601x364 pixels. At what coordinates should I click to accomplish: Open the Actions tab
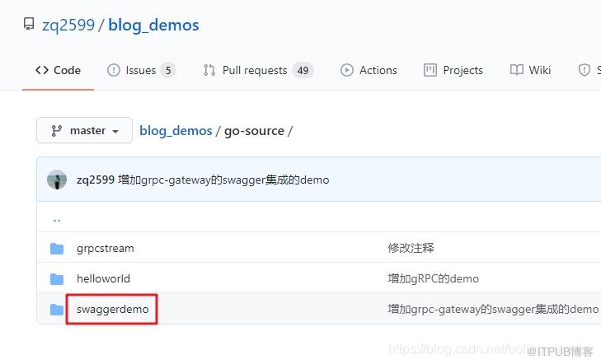tap(369, 71)
